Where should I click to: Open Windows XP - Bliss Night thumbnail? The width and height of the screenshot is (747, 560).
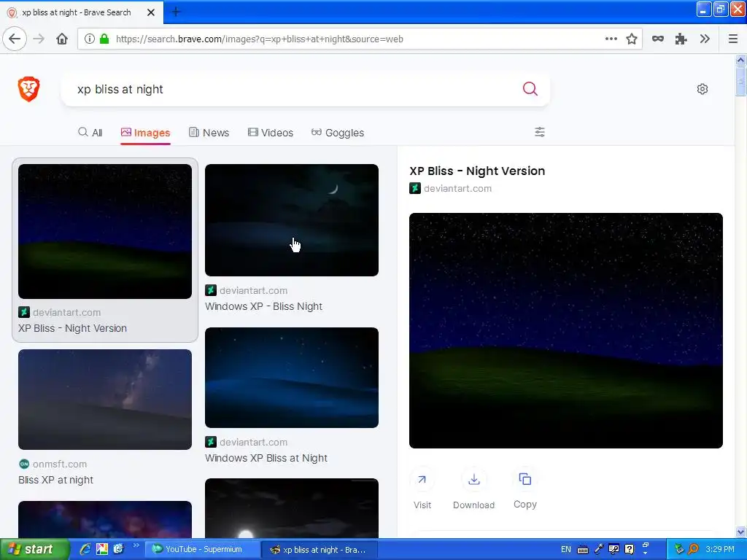coord(292,220)
